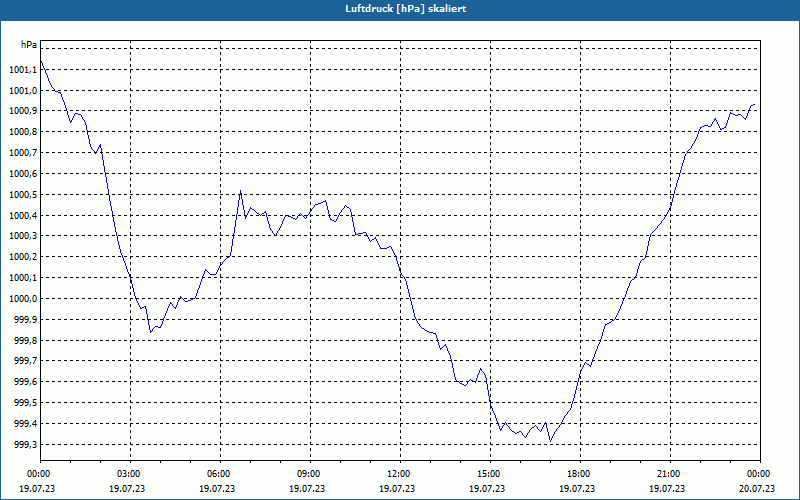This screenshot has height=500, width=800.
Task: Click the chart title 'Luftdruck [hPa] skaliert'
Action: pyautogui.click(x=405, y=9)
